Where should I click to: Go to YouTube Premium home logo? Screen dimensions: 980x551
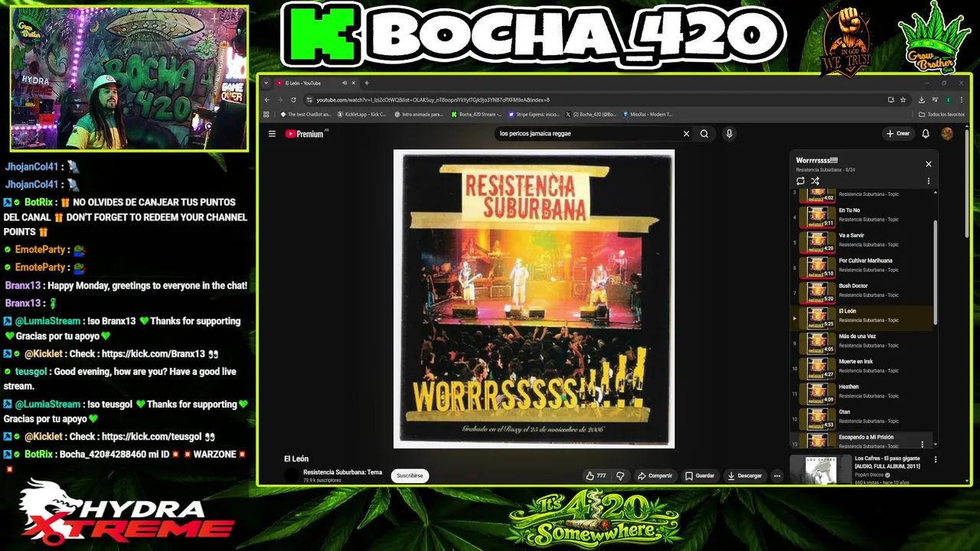[305, 134]
